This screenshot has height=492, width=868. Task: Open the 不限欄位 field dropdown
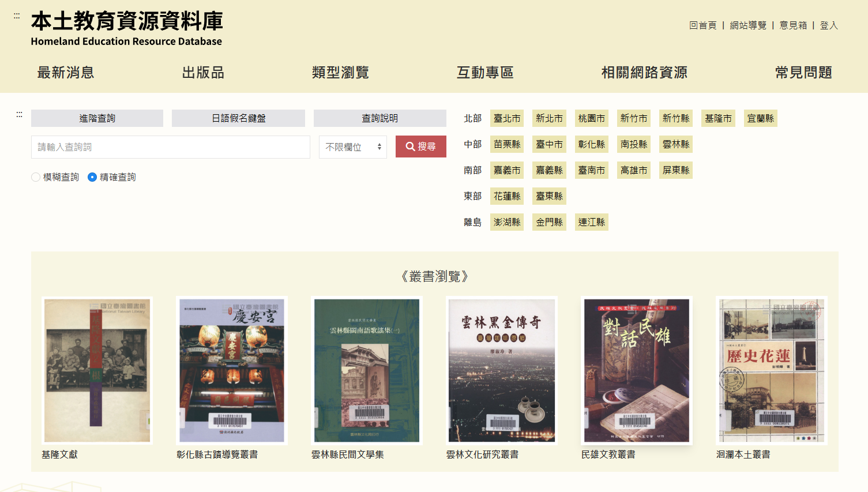tap(352, 146)
